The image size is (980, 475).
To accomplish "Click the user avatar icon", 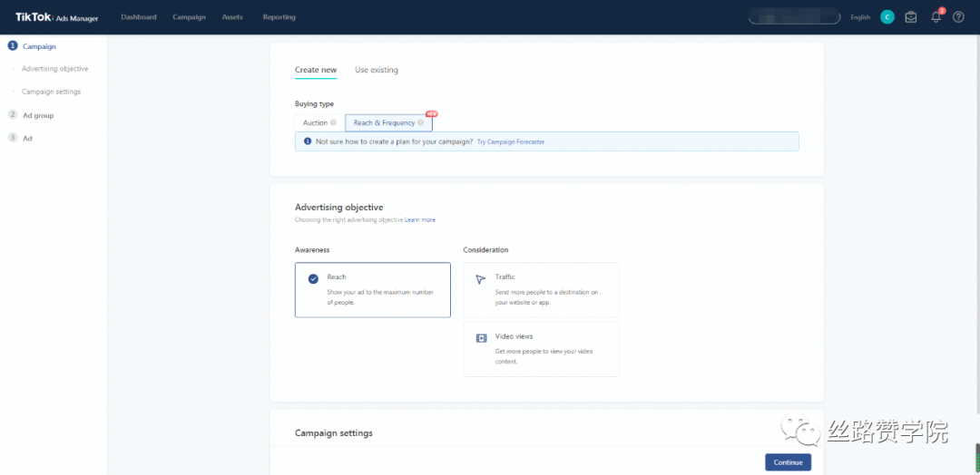I will [887, 17].
